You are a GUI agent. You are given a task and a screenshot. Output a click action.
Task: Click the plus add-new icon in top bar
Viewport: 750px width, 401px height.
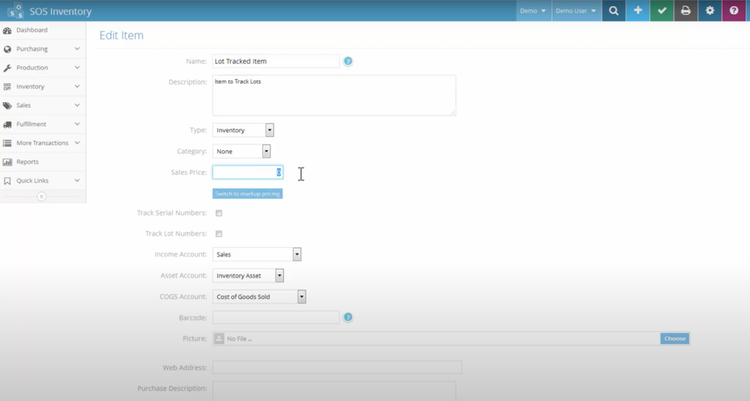pos(637,10)
